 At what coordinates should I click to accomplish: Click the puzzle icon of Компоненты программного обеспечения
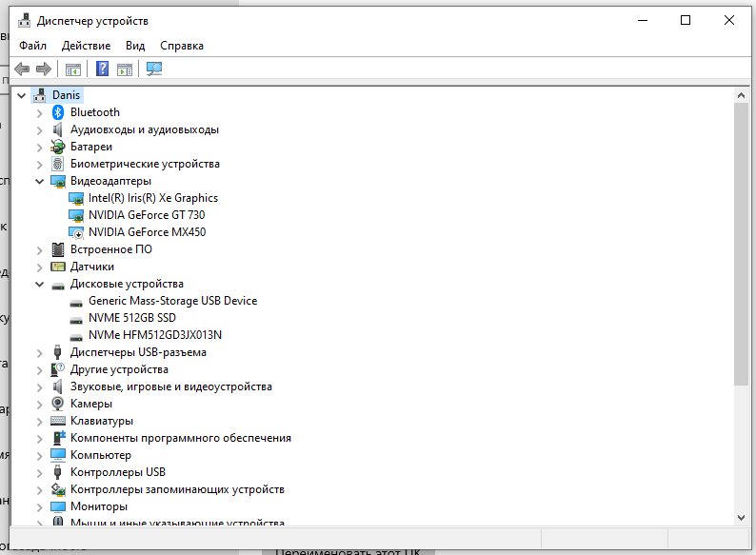coord(58,438)
